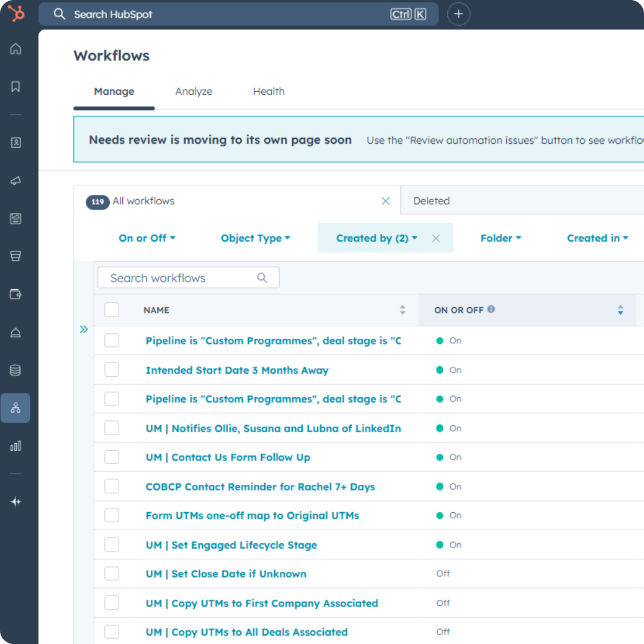This screenshot has width=644, height=644.
Task: Check the UM | Set Close Date if Unknown checkbox
Action: tap(112, 574)
